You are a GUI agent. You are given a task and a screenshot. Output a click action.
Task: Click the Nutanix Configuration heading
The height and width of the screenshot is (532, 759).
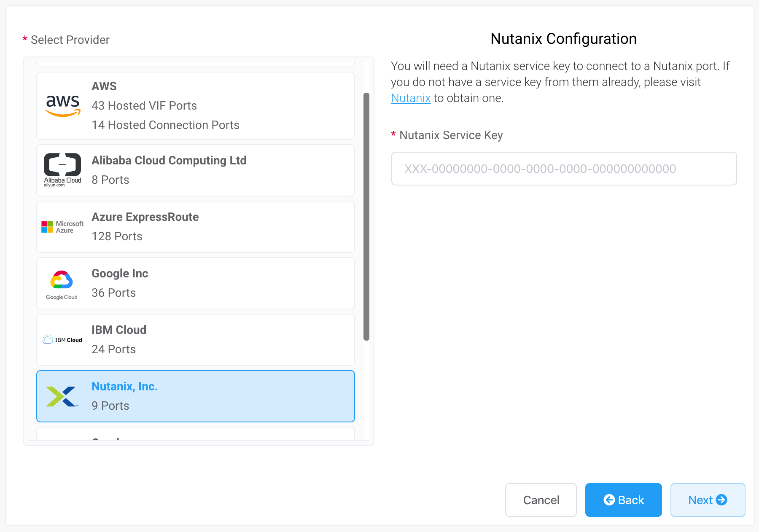[564, 39]
